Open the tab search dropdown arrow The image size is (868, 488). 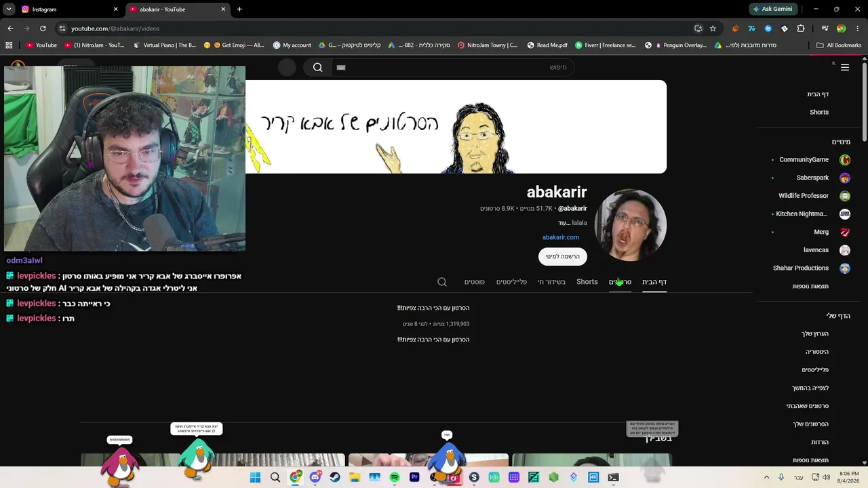(x=9, y=9)
